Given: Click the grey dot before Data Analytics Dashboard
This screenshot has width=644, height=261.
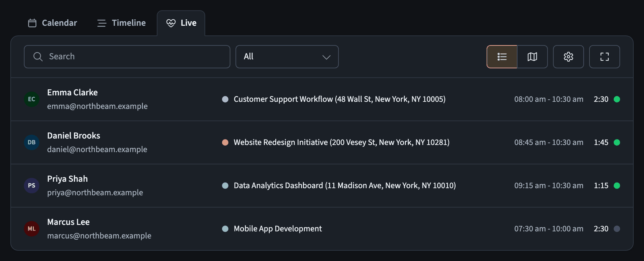Looking at the screenshot, I should pos(225,185).
